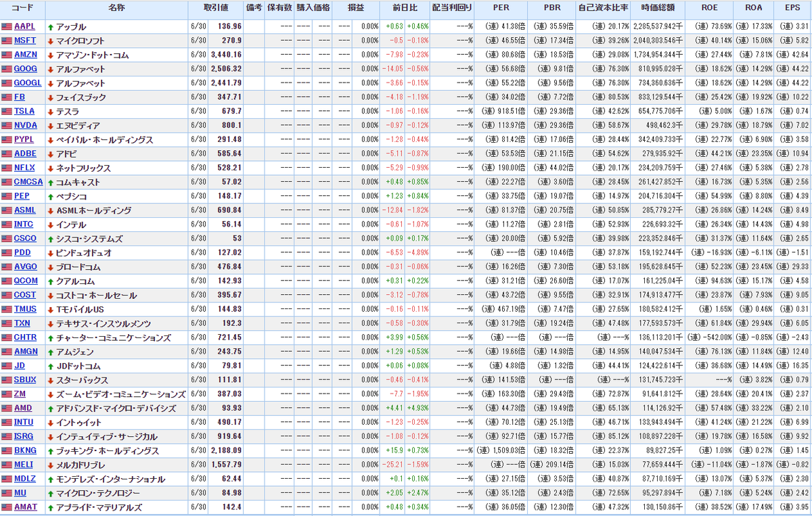Viewport: 812px width, 516px height.
Task: Click the US flag icon beside MELI
Action: (x=7, y=465)
